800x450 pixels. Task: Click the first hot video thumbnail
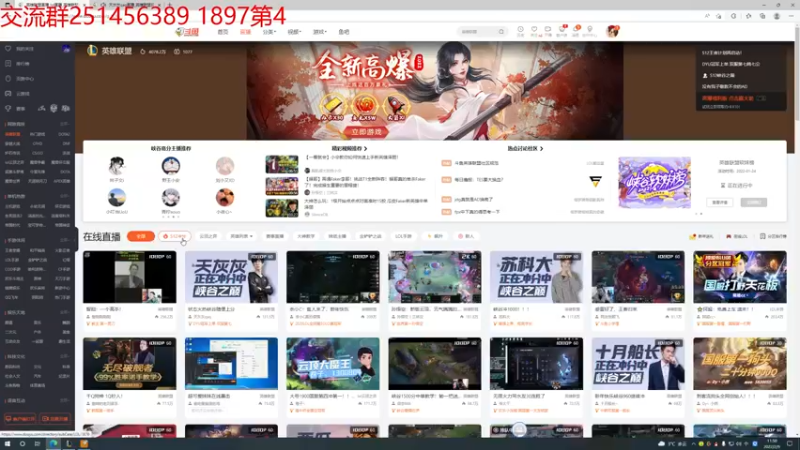282,165
